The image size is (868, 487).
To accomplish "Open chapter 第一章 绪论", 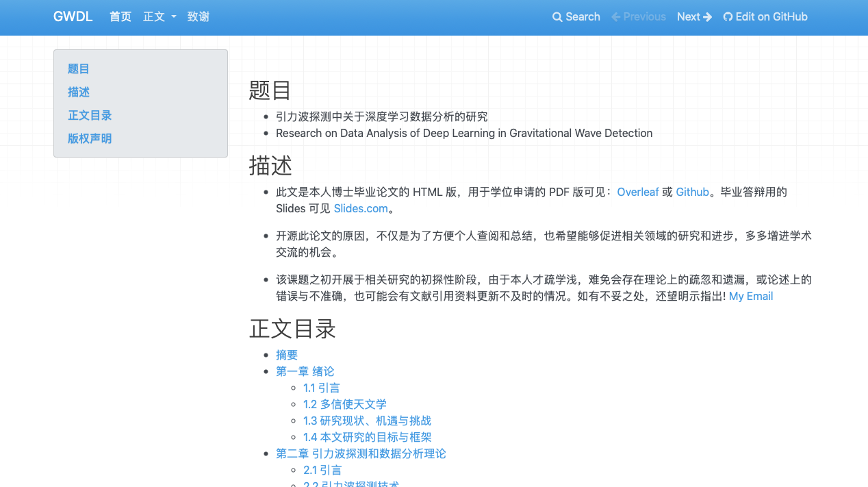I will pyautogui.click(x=305, y=371).
